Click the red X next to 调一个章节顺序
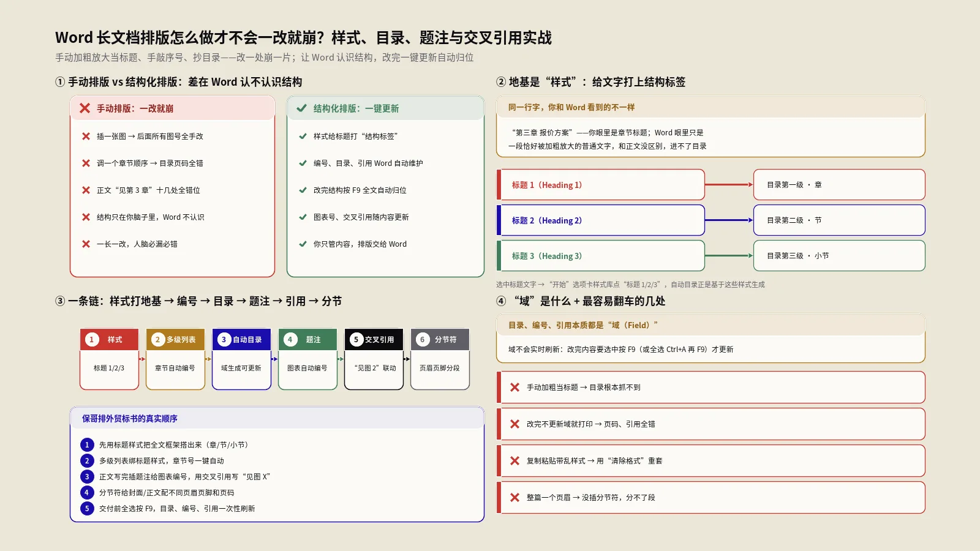 [x=86, y=163]
